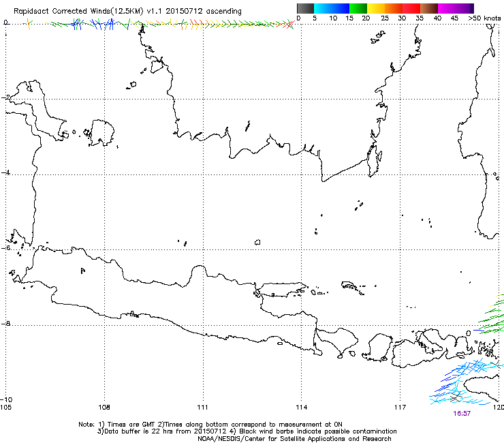Click the '35' label under the color scale
The image size is (504, 443).
click(x=420, y=18)
